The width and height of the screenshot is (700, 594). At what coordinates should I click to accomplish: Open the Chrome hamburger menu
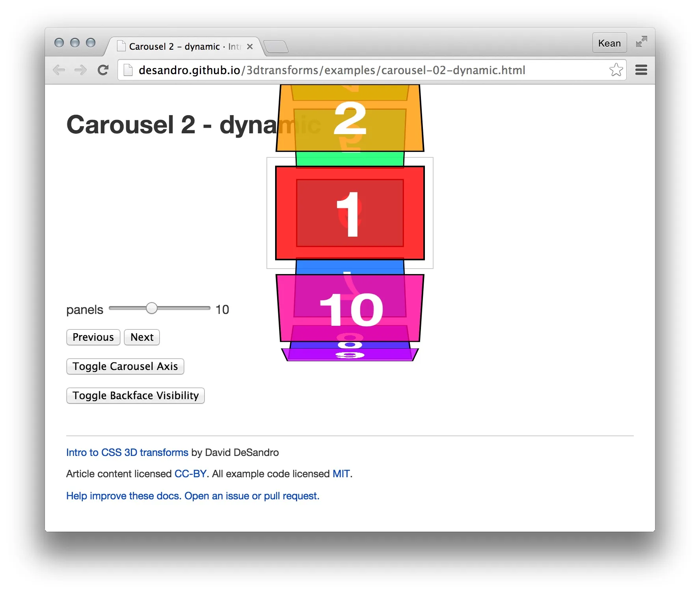click(x=641, y=70)
